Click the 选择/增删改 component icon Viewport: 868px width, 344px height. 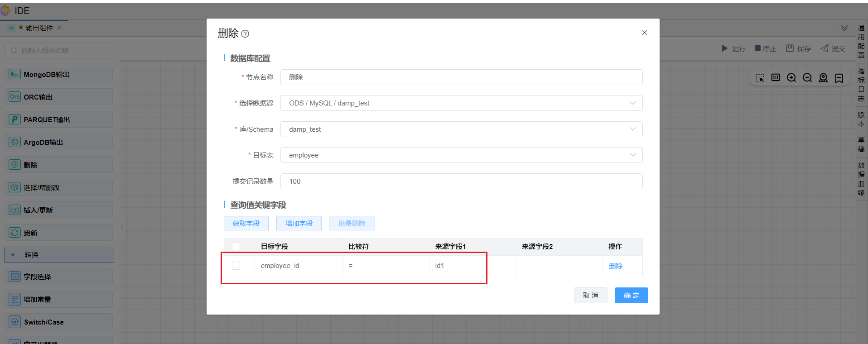click(15, 187)
